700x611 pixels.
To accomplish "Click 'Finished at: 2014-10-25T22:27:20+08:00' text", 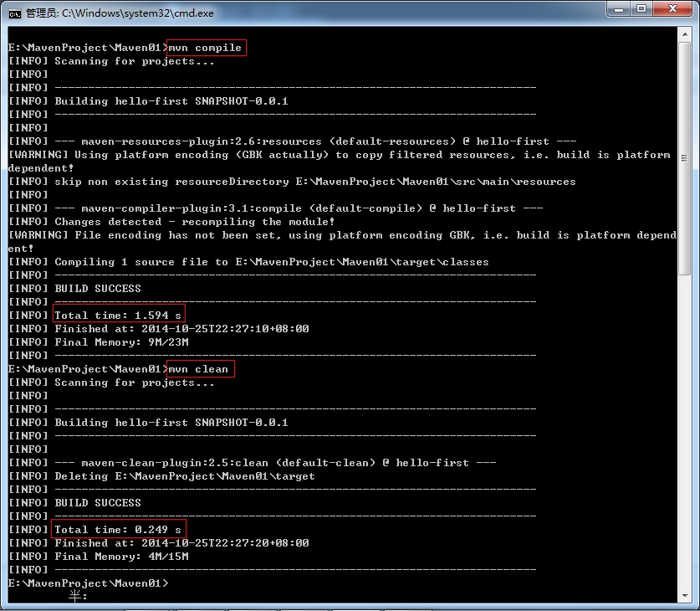I will (x=181, y=543).
